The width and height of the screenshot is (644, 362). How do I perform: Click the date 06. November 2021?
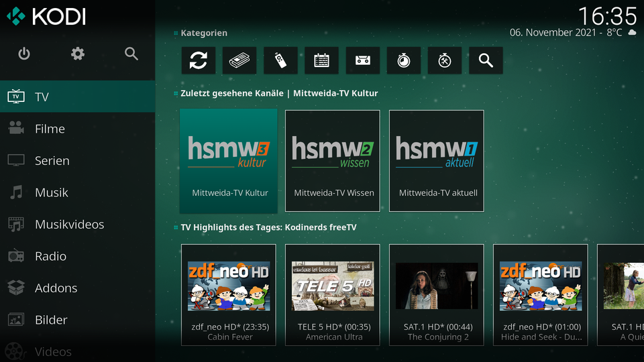tap(553, 32)
